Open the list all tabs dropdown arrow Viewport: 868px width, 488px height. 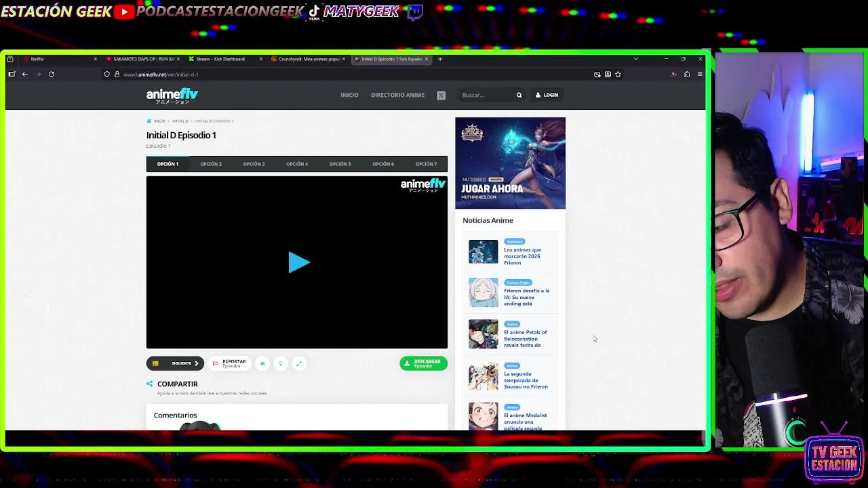(x=635, y=59)
